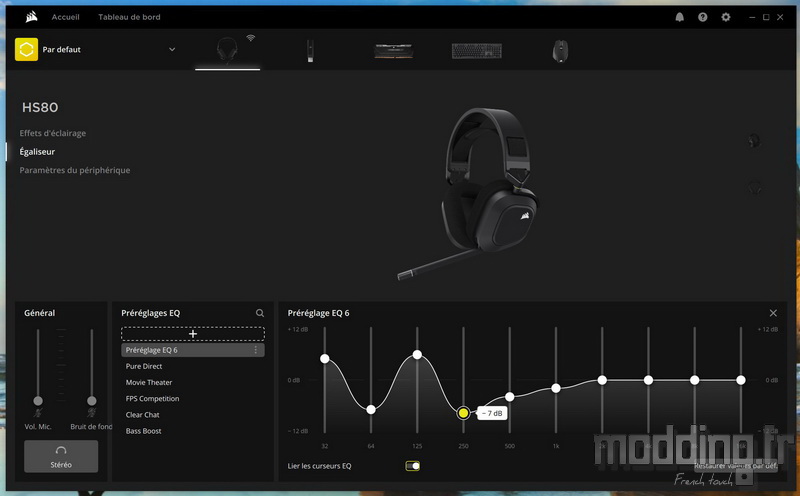This screenshot has width=800, height=496.
Task: Click the HS80 device title
Action: pyautogui.click(x=40, y=108)
